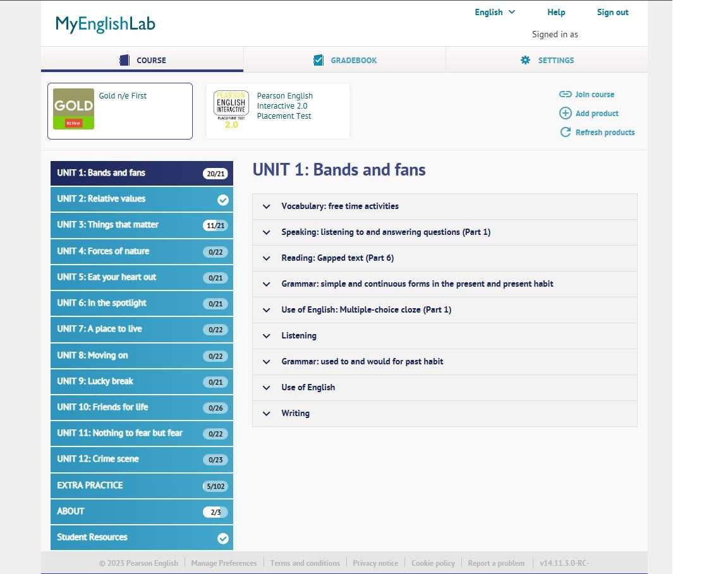Open the EXTRA PRACTICE section
The width and height of the screenshot is (728, 574).
pos(142,486)
